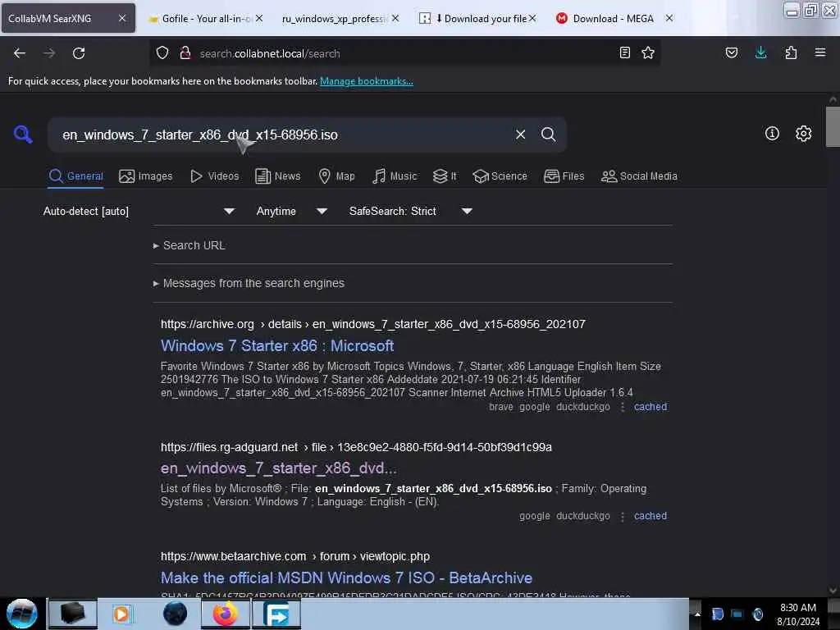
Task: Click the Windows Start orb
Action: 22,614
